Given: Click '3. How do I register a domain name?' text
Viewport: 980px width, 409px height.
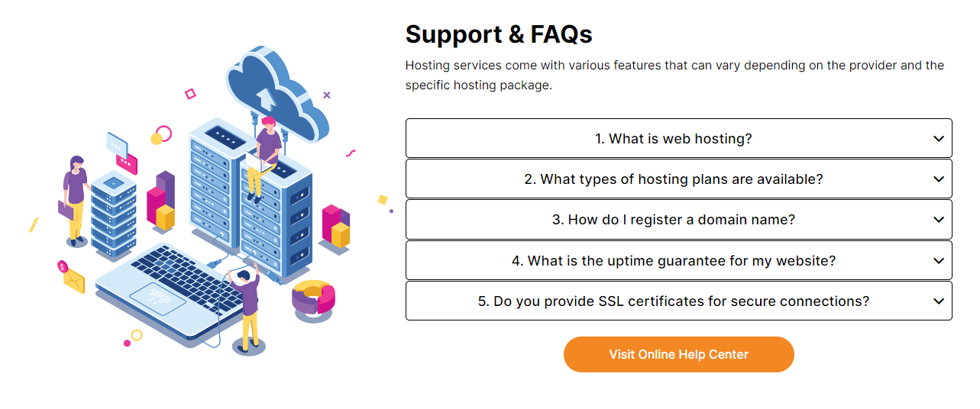Looking at the screenshot, I should tap(673, 220).
